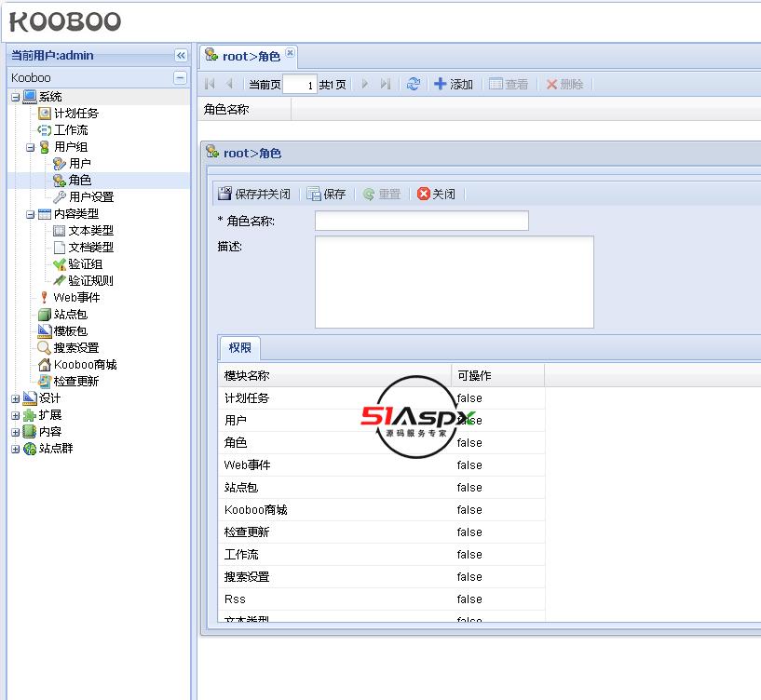The width and height of the screenshot is (761, 700).
Task: Click the 系统 computer icon
Action: (x=30, y=97)
